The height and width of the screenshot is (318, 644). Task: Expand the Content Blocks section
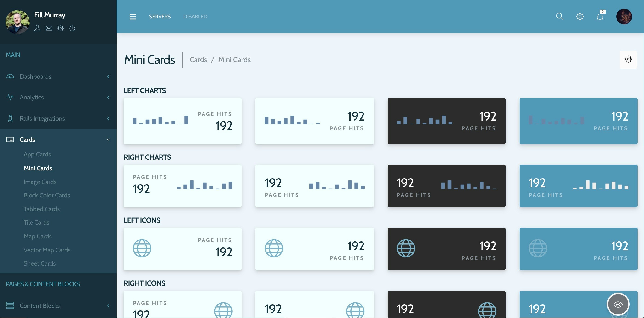click(x=108, y=306)
